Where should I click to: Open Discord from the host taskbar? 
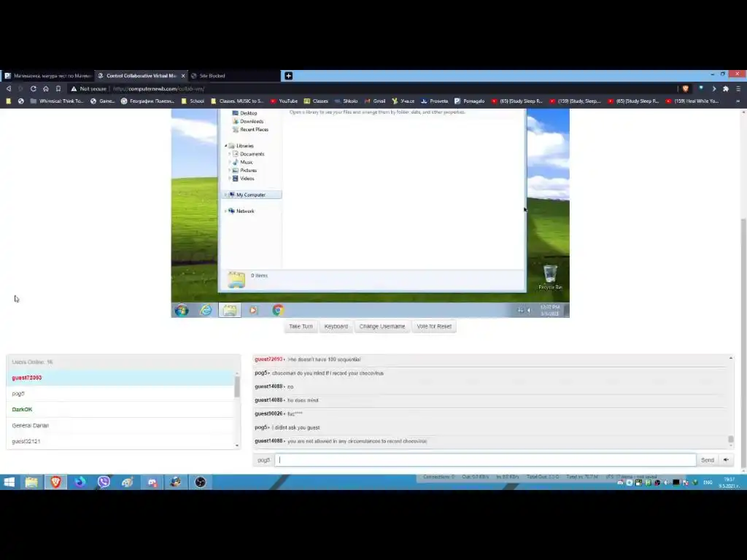[x=152, y=482]
